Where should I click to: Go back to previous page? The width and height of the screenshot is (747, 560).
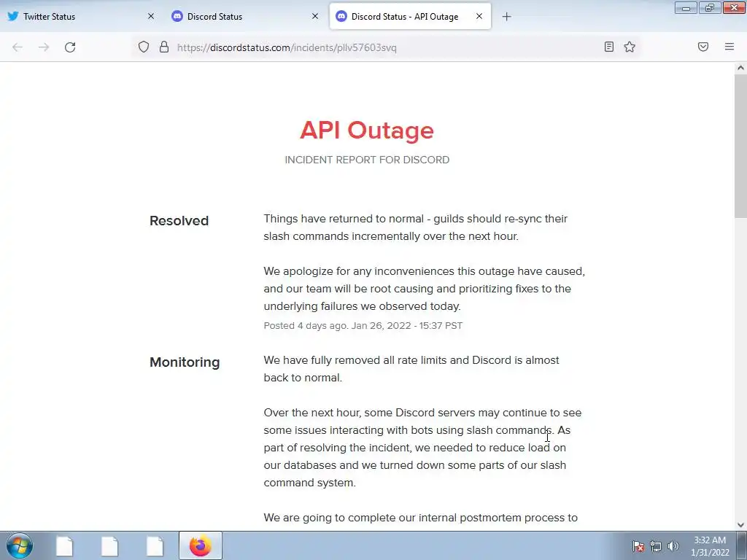point(18,47)
